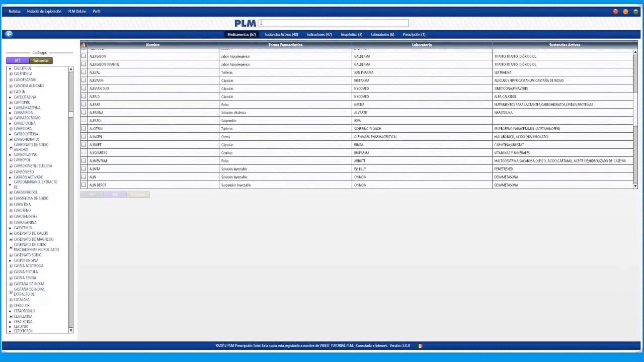The width and height of the screenshot is (644, 362).
Task: Switch catalog to Sustancias
Action: pos(41,61)
